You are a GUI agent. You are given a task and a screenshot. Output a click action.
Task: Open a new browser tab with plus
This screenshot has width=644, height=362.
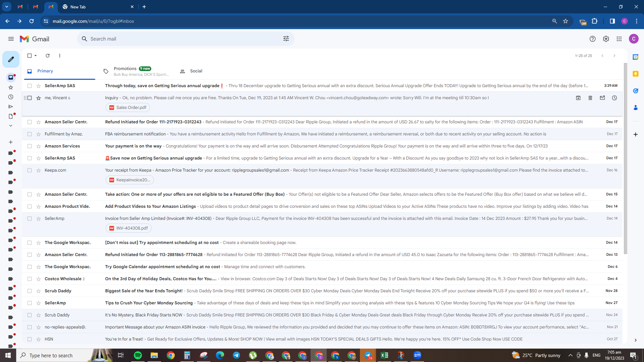[x=144, y=7]
